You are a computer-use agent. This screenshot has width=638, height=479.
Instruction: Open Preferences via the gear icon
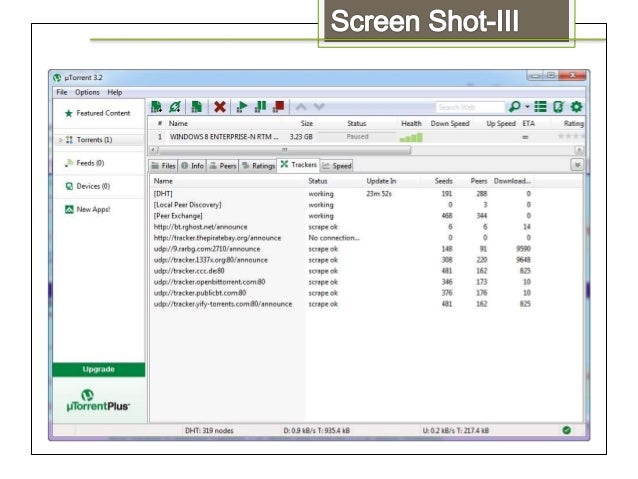(x=576, y=107)
